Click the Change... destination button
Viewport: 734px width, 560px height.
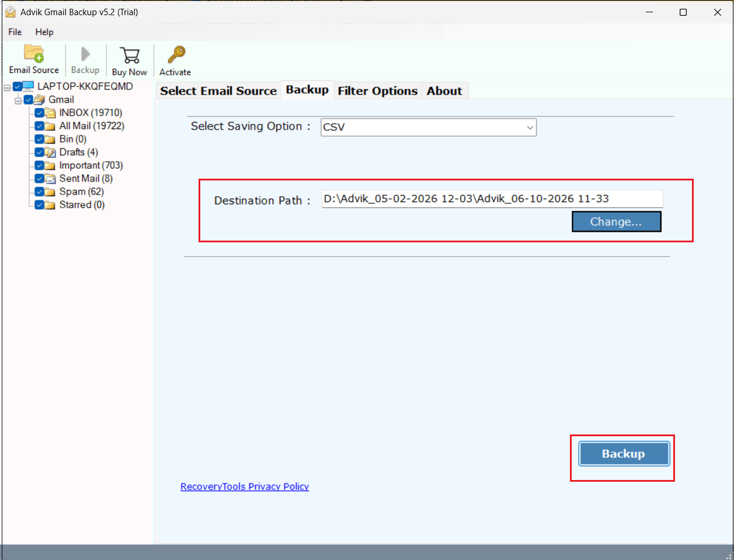[x=616, y=222]
